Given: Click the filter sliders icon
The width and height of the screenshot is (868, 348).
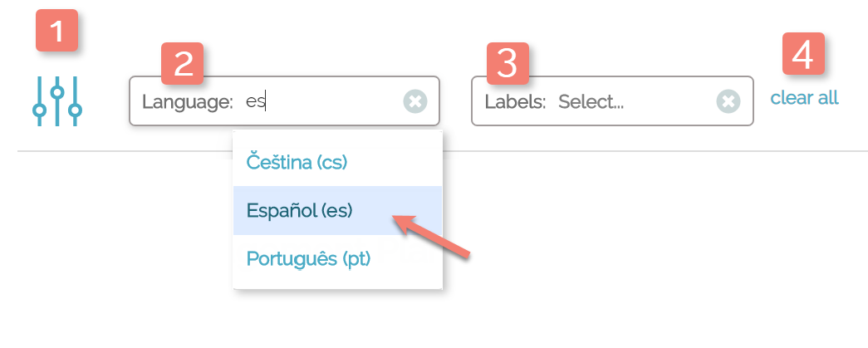Looking at the screenshot, I should pos(56,101).
